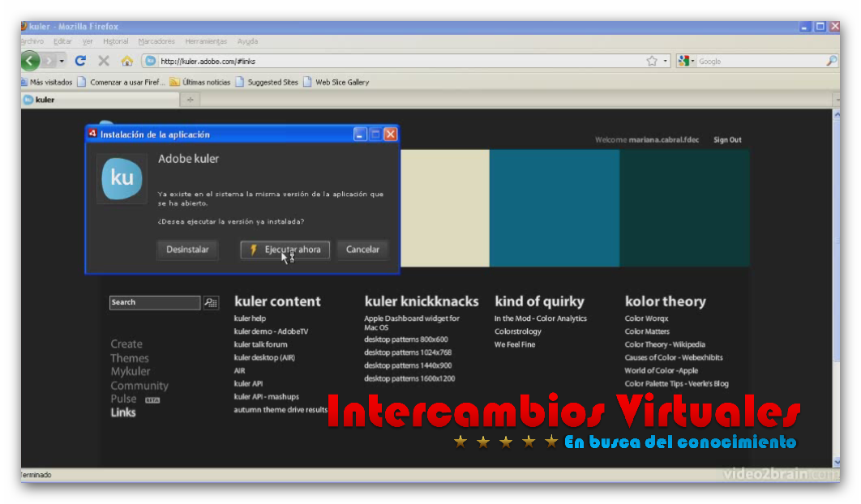
Task: Select the teal color swatch in the palette
Action: click(555, 207)
